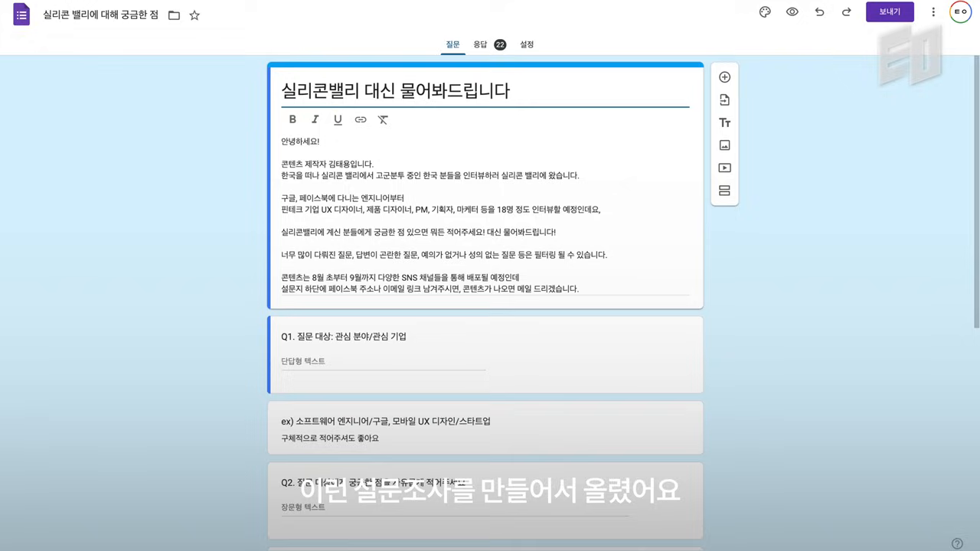
Task: Open the theme customization palette icon
Action: (x=765, y=12)
